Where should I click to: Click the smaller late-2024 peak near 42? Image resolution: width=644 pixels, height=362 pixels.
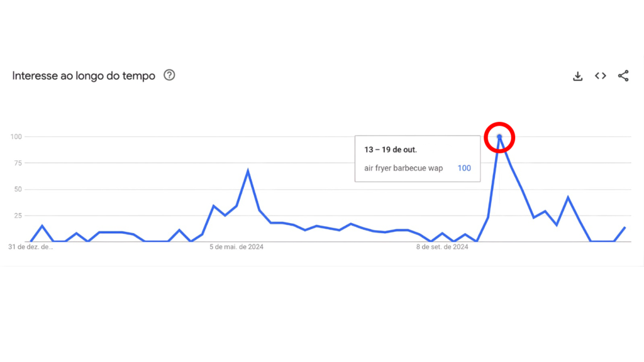pyautogui.click(x=568, y=197)
